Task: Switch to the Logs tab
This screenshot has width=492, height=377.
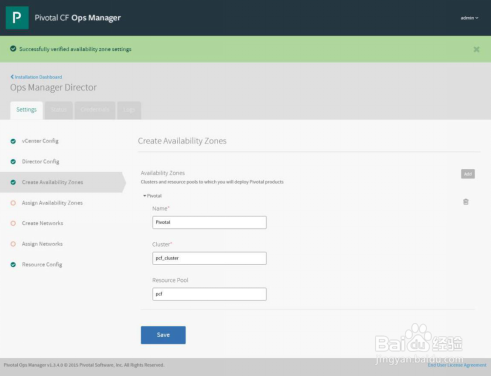Action: click(x=129, y=110)
